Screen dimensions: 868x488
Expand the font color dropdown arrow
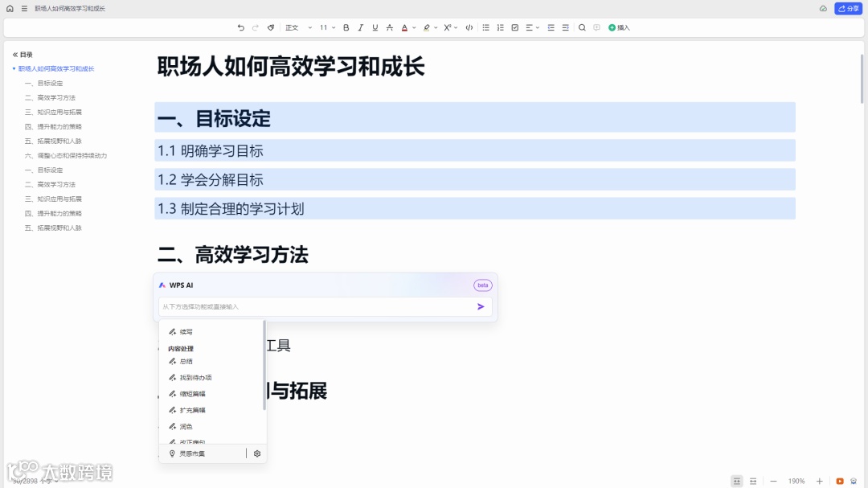pyautogui.click(x=414, y=27)
